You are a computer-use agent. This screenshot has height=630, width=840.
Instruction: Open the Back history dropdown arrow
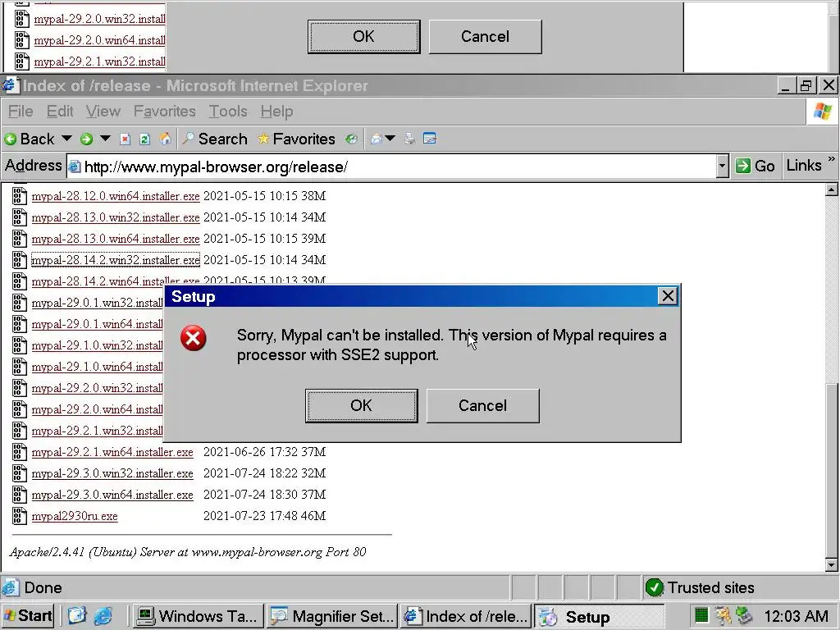[x=66, y=138]
